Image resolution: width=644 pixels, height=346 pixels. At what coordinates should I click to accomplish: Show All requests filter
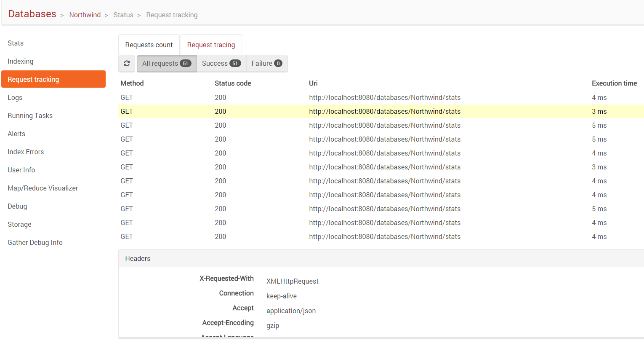point(167,64)
